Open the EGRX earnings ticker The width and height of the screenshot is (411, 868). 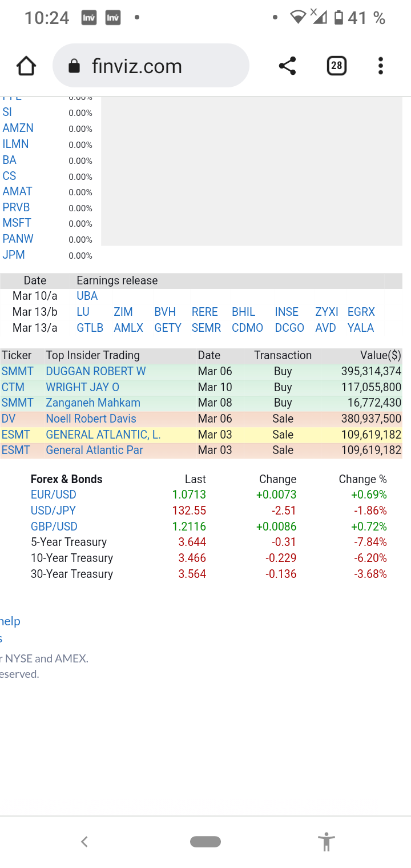[361, 312]
